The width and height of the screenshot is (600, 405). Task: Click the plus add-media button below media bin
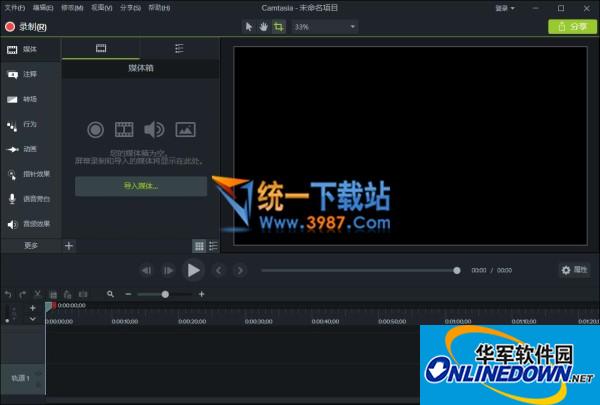pos(69,246)
